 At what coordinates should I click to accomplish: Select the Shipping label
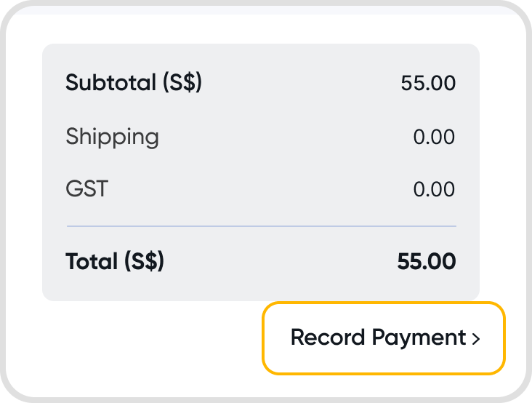112,137
